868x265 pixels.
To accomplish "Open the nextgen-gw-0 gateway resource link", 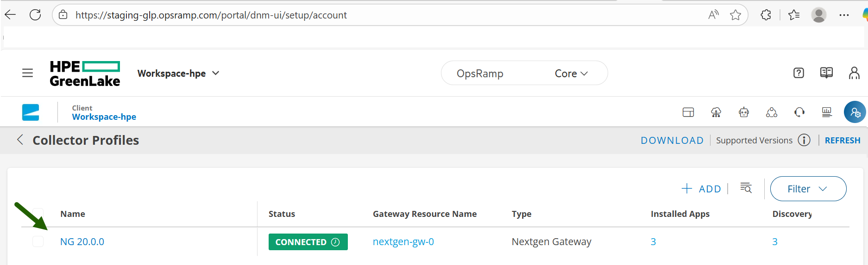I will tap(403, 242).
